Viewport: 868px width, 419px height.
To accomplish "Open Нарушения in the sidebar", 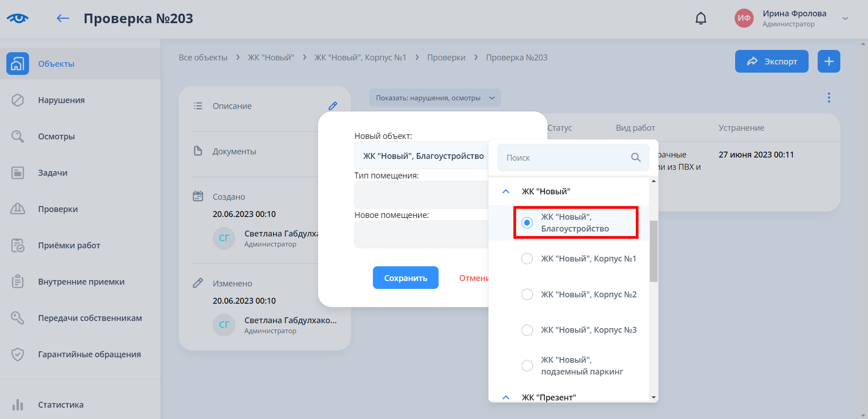I will tap(61, 100).
